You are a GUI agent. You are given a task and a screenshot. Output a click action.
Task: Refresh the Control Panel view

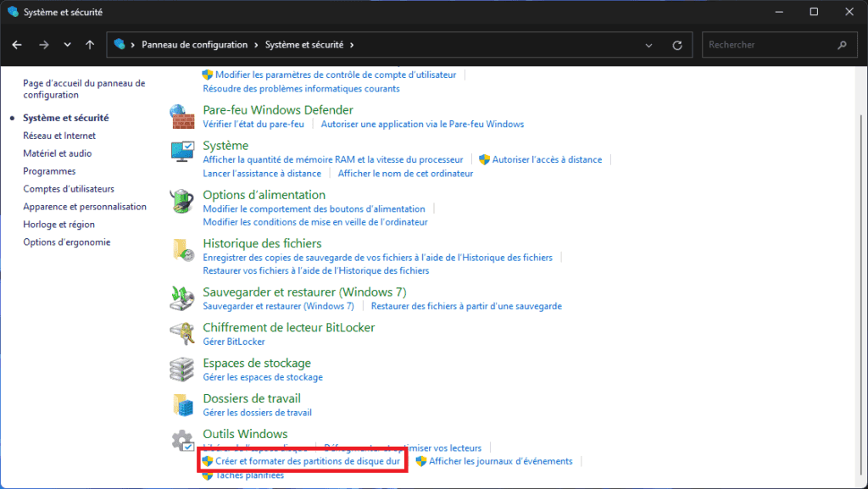click(677, 46)
